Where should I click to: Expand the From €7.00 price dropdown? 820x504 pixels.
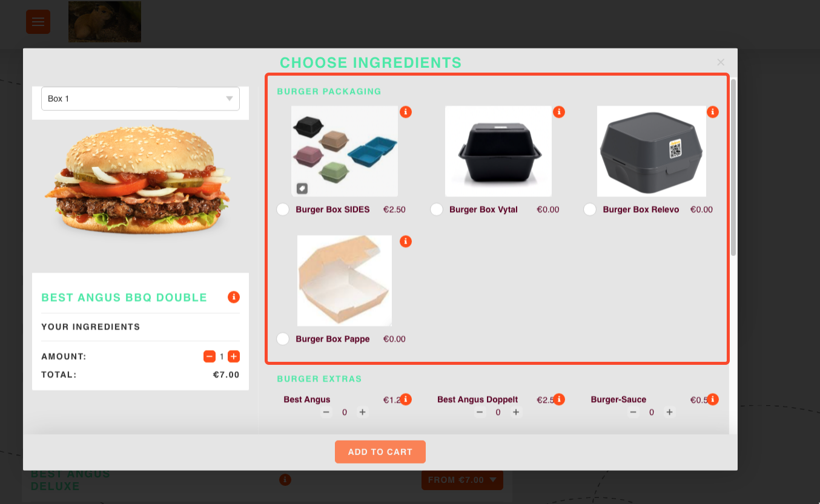point(462,480)
